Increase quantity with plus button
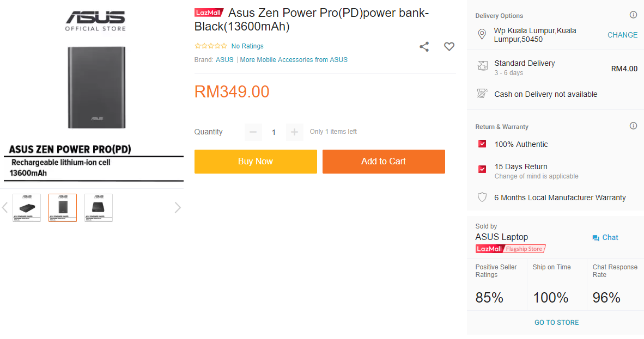The height and width of the screenshot is (339, 644). tap(294, 132)
